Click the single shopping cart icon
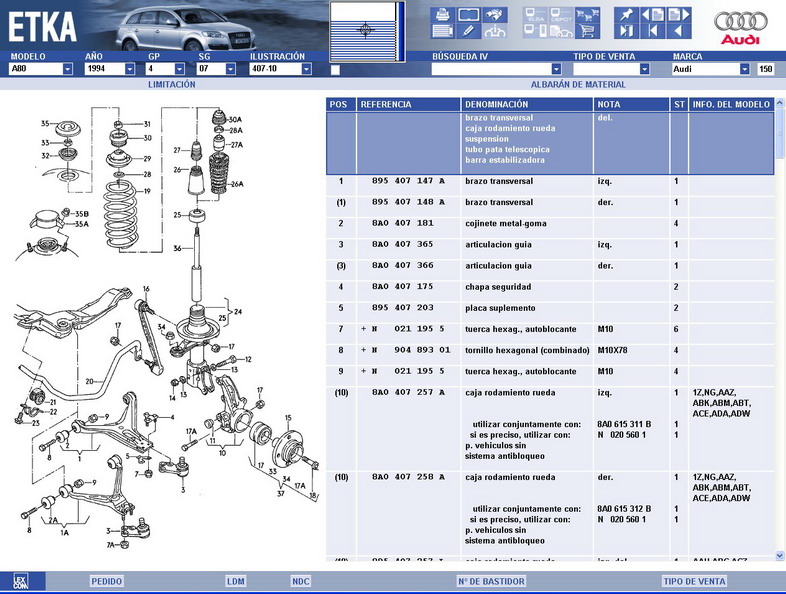Viewport: 786px width, 594px height. coord(587,31)
